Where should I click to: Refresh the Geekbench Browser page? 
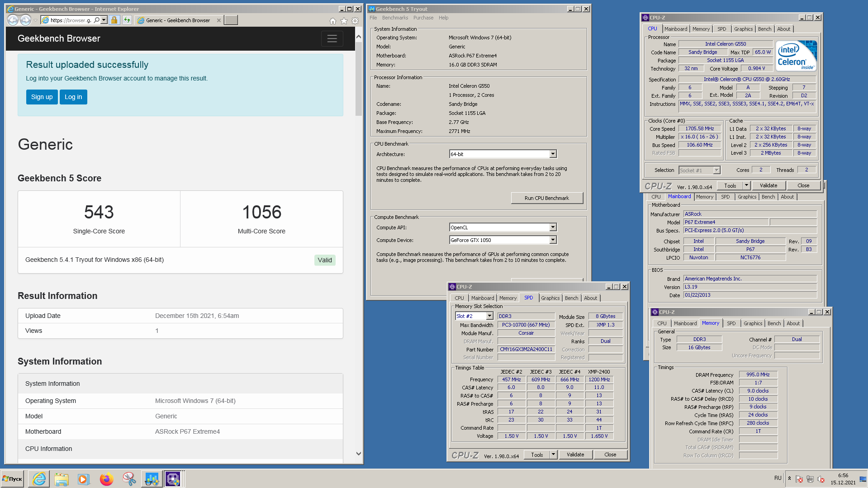click(x=127, y=20)
